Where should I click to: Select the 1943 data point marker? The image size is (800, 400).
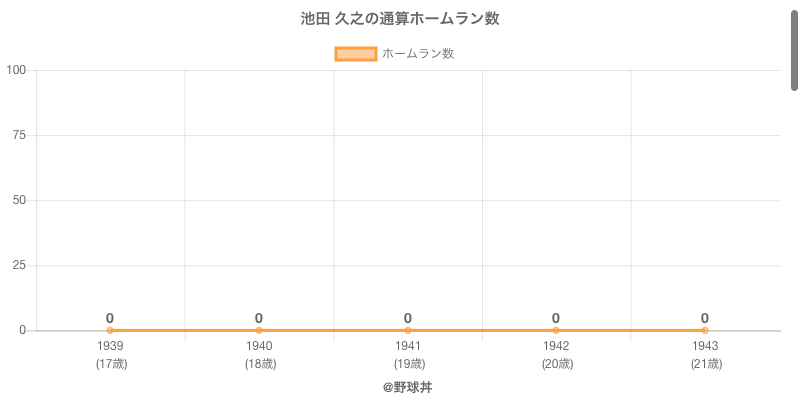(x=705, y=330)
